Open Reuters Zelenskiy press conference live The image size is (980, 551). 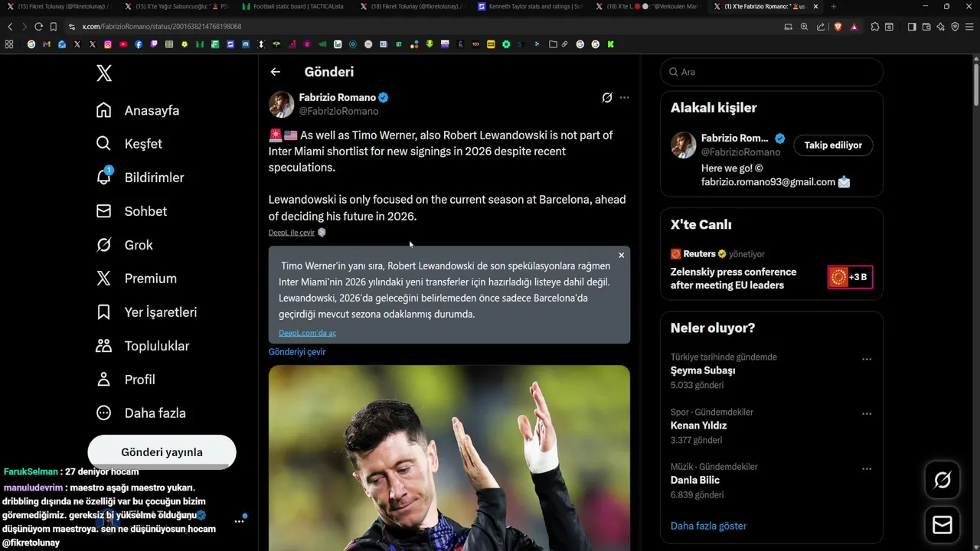click(733, 279)
